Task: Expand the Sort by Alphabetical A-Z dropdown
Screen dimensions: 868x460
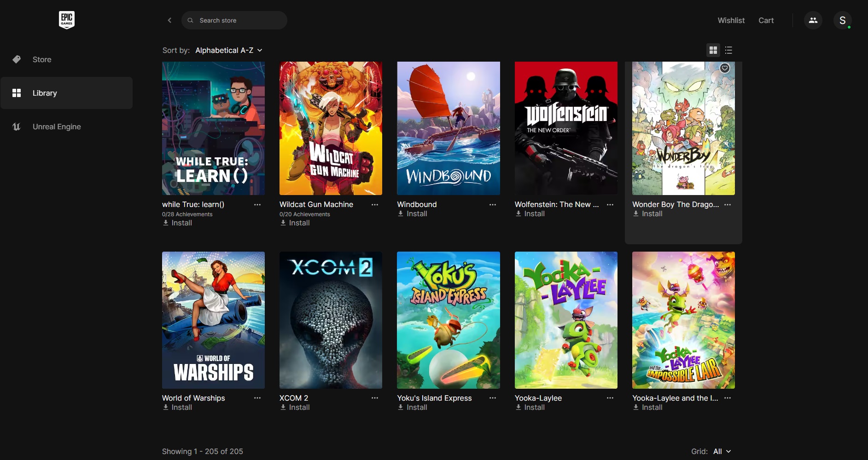Action: (229, 50)
